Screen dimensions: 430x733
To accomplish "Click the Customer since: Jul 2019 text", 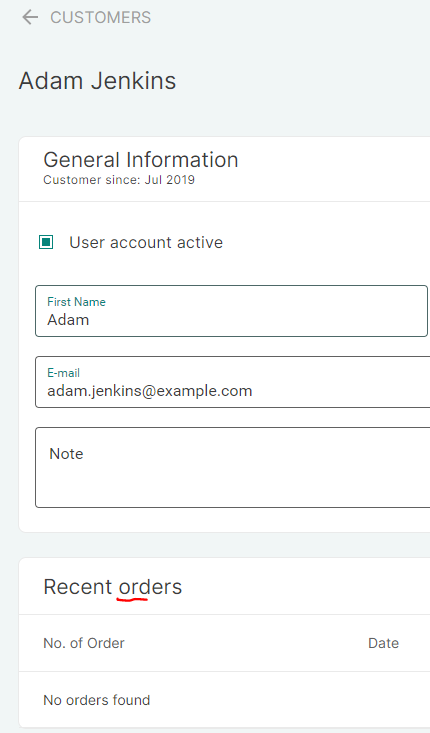I will click(x=119, y=180).
